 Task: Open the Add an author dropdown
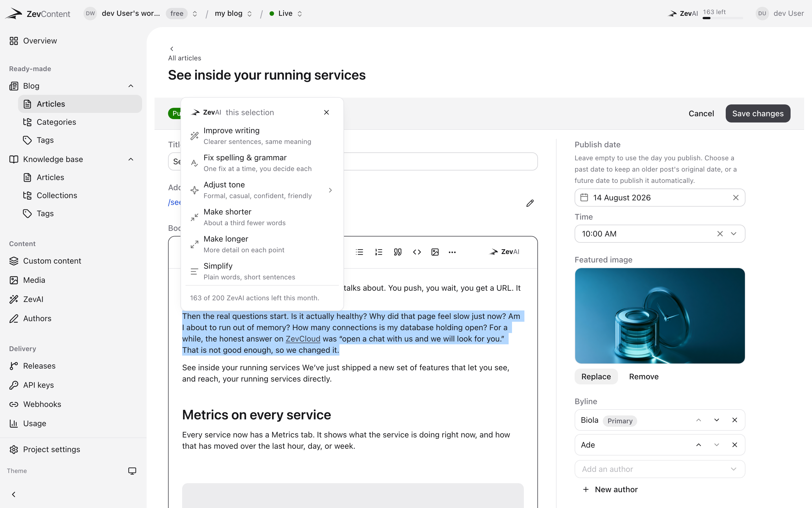(660, 469)
